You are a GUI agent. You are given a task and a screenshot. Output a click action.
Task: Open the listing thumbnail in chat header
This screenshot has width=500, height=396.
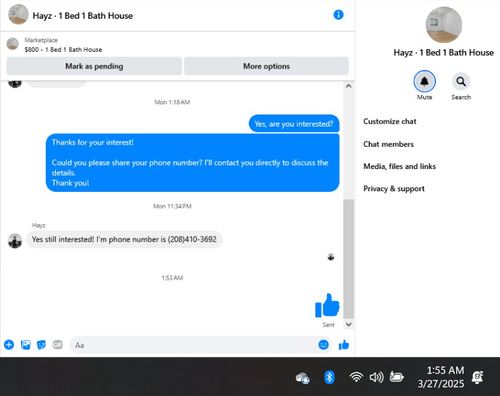18,15
